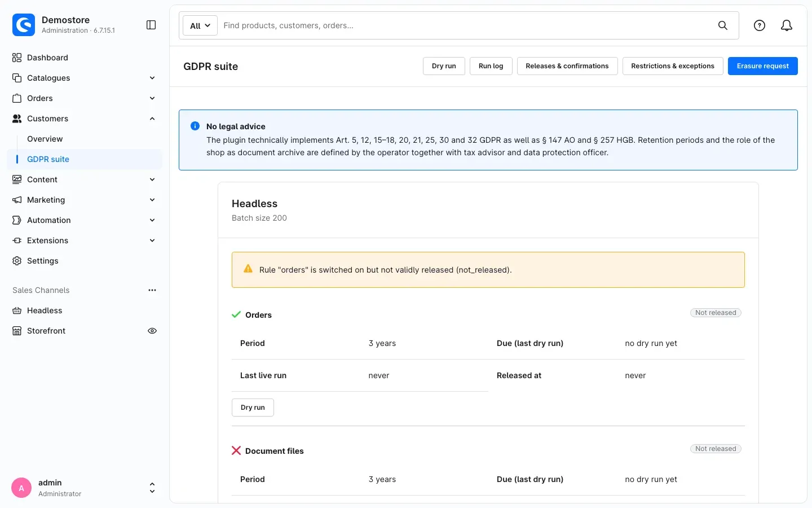Collapse the Customers menu chevron
Viewport: 812px width, 508px height.
point(152,119)
